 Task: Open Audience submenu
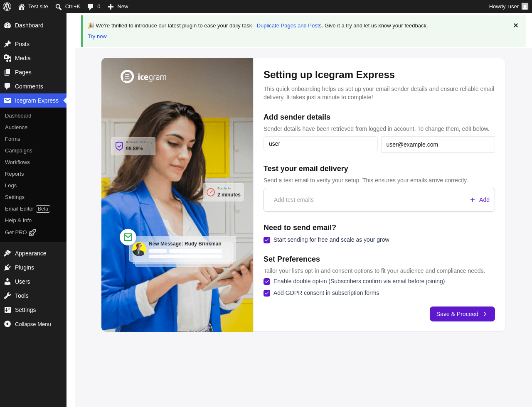tap(33, 127)
